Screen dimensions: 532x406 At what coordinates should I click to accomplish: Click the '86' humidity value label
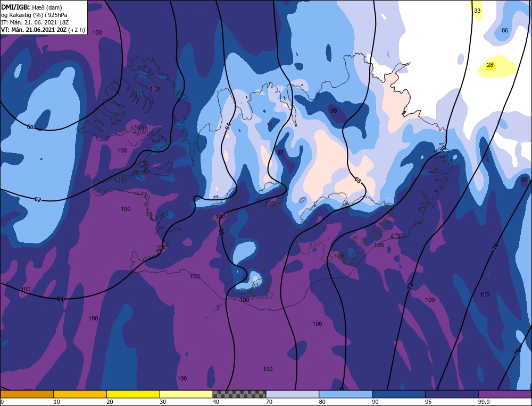505,30
